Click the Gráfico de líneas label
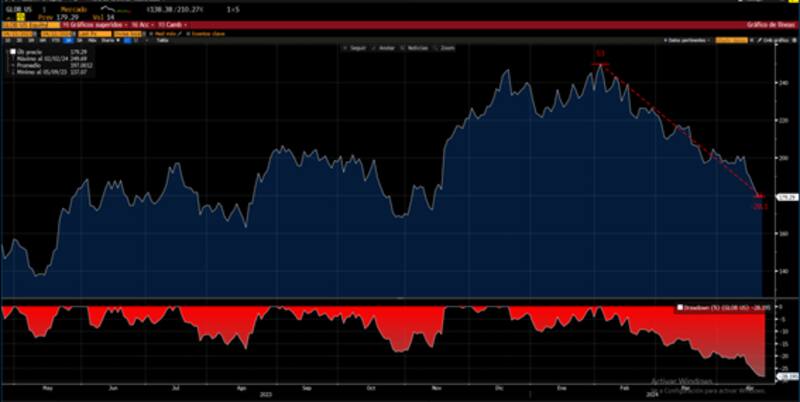 (x=768, y=25)
